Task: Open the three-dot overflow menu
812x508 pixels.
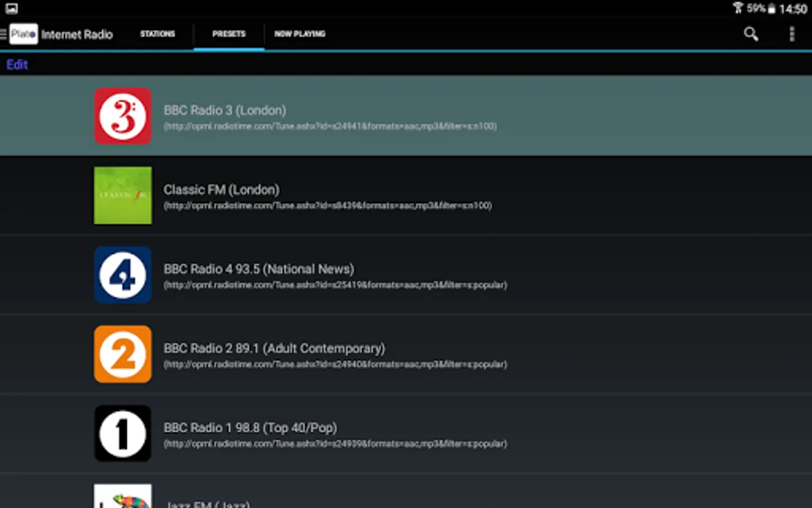Action: [792, 34]
